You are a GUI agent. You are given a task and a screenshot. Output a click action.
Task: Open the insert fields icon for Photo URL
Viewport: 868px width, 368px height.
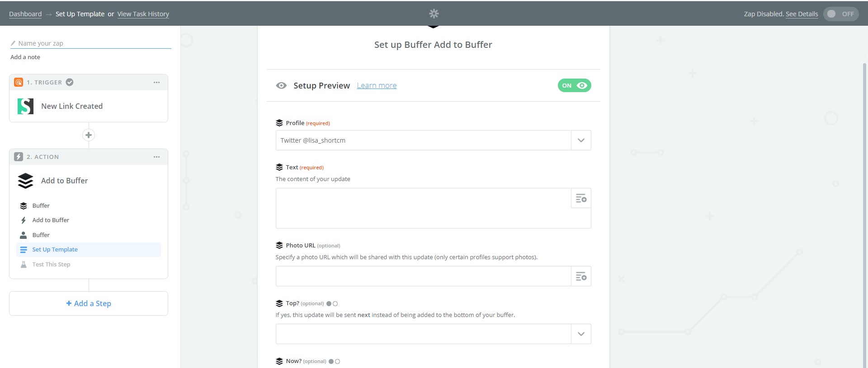pyautogui.click(x=580, y=276)
